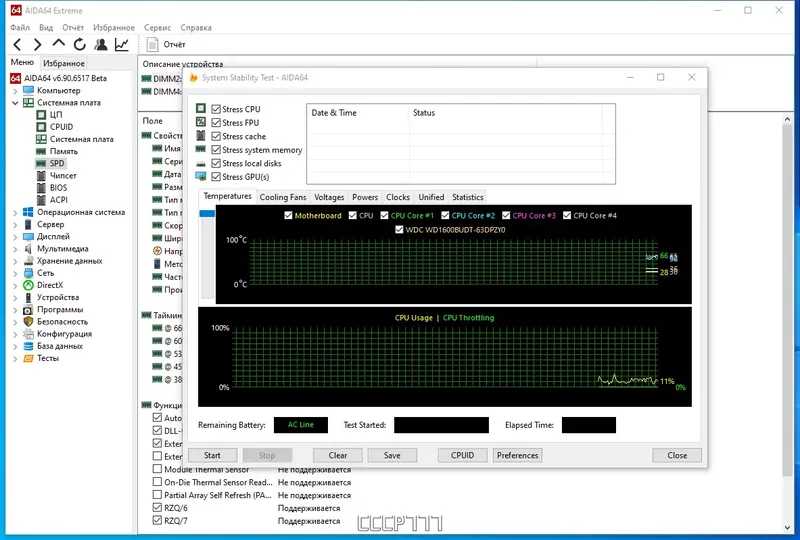Select the SPD memory icon in tree
Image resolution: width=800 pixels, height=540 pixels.
click(41, 163)
